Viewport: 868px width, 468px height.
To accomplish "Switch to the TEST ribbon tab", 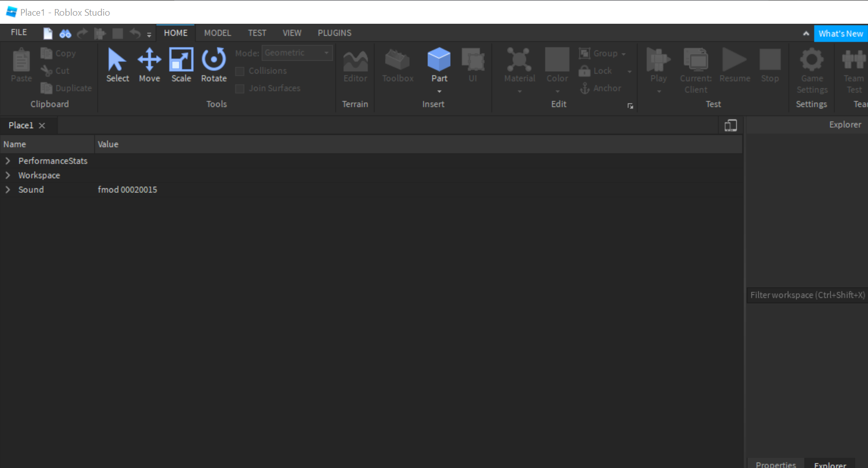I will pos(257,33).
